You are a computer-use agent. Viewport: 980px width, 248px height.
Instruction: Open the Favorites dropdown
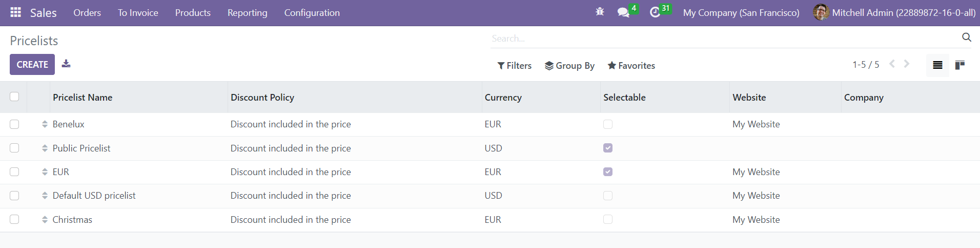pos(631,66)
